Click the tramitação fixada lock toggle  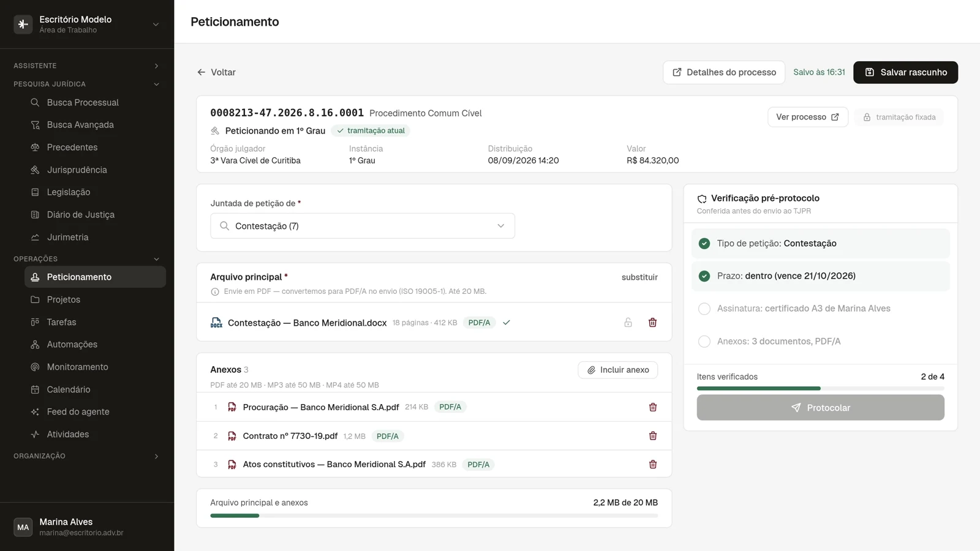[899, 117]
